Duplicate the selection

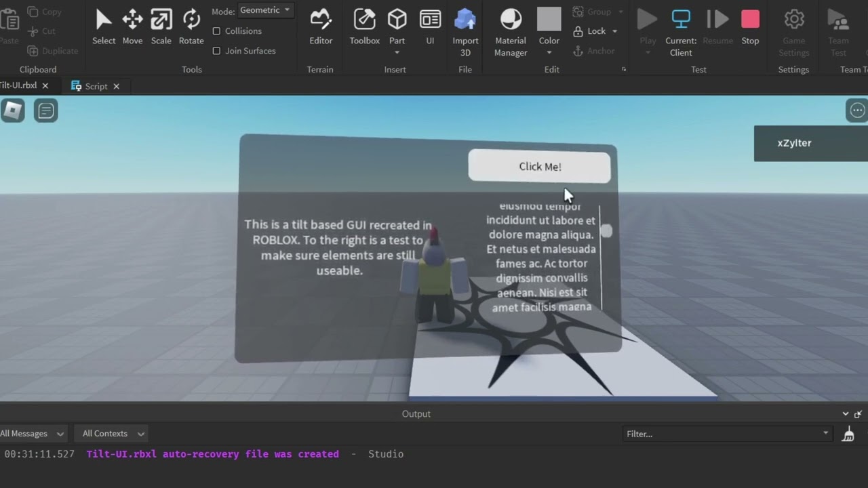53,51
